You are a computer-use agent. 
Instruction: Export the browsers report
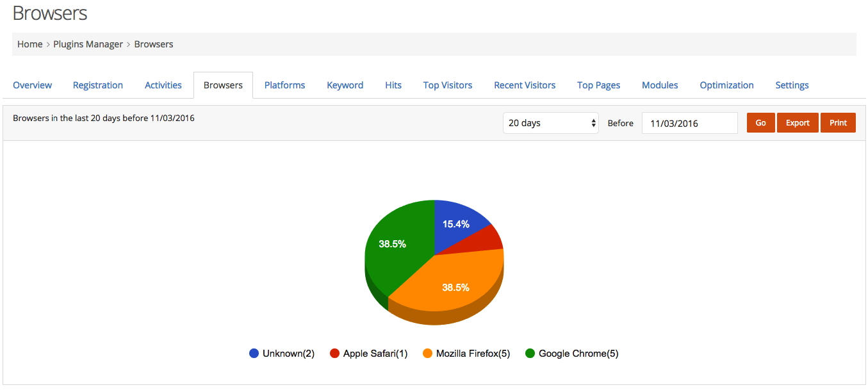pyautogui.click(x=798, y=123)
